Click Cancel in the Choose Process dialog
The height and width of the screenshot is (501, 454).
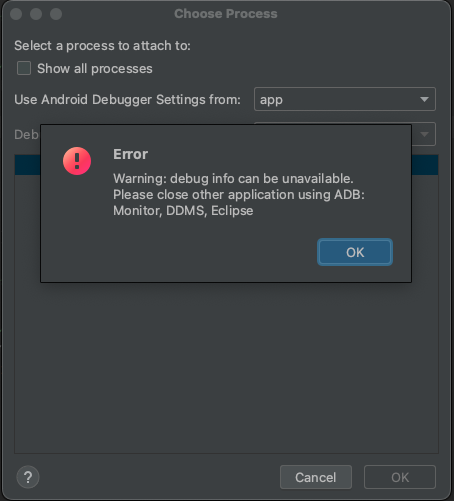pyautogui.click(x=316, y=477)
